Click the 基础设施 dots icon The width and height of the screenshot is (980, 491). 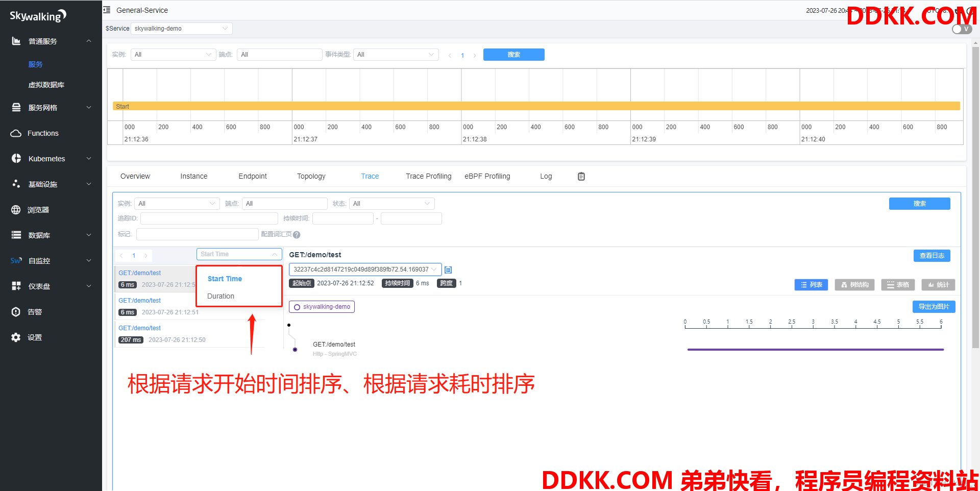[x=16, y=184]
